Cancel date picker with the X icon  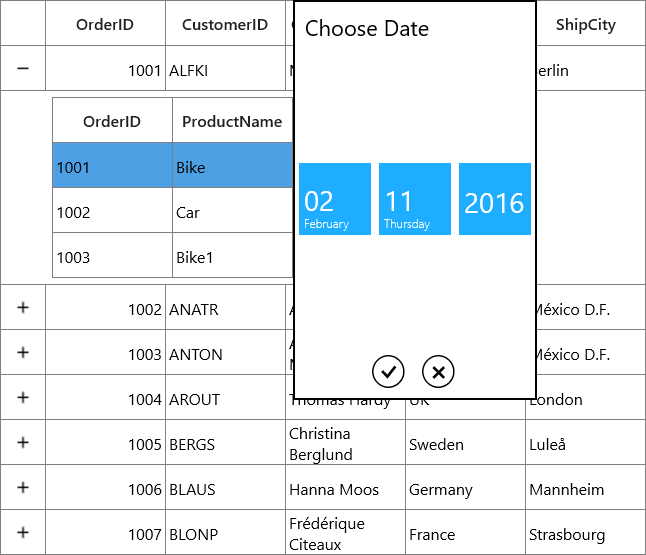(438, 372)
